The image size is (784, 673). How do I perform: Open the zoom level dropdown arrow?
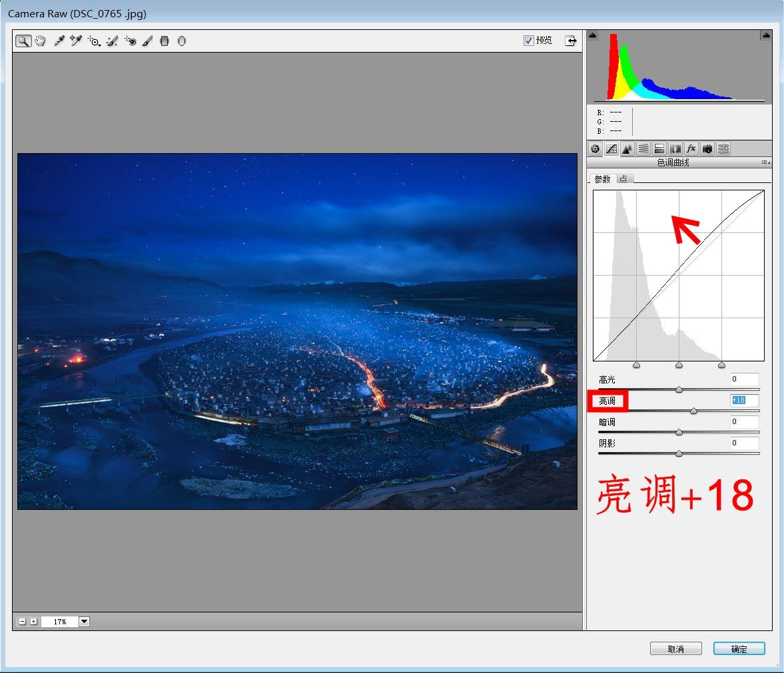84,622
